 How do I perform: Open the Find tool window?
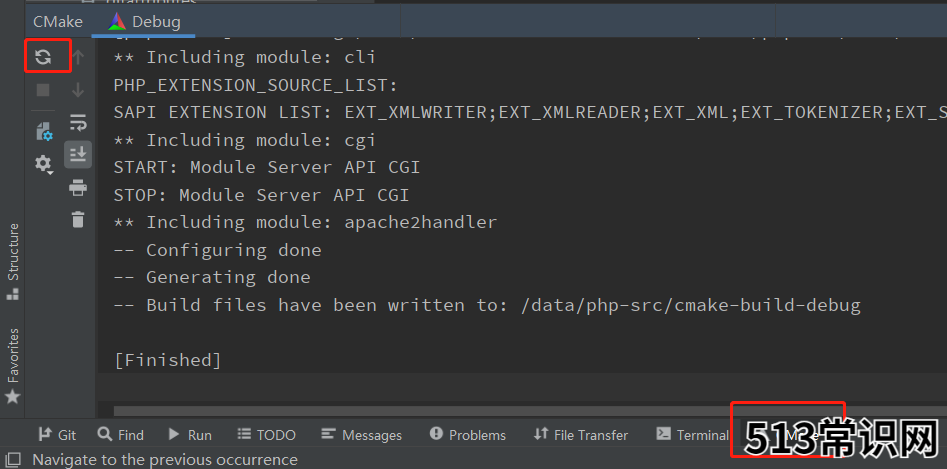click(121, 435)
